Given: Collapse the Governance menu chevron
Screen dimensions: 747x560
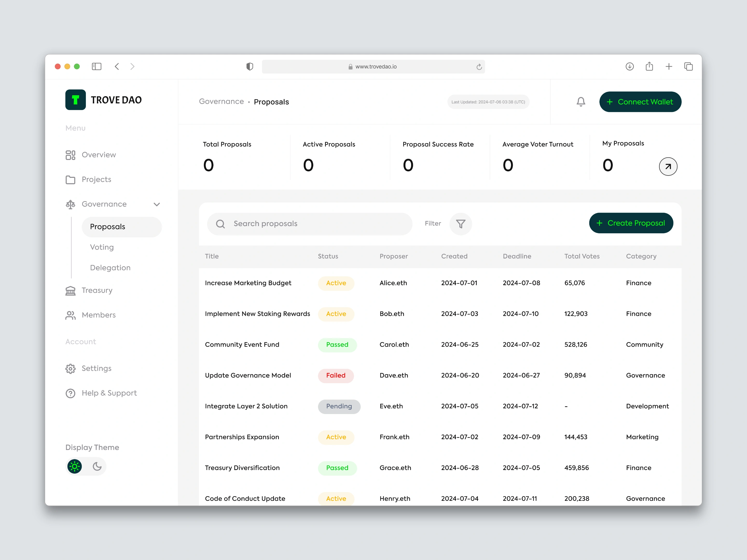Looking at the screenshot, I should click(157, 204).
